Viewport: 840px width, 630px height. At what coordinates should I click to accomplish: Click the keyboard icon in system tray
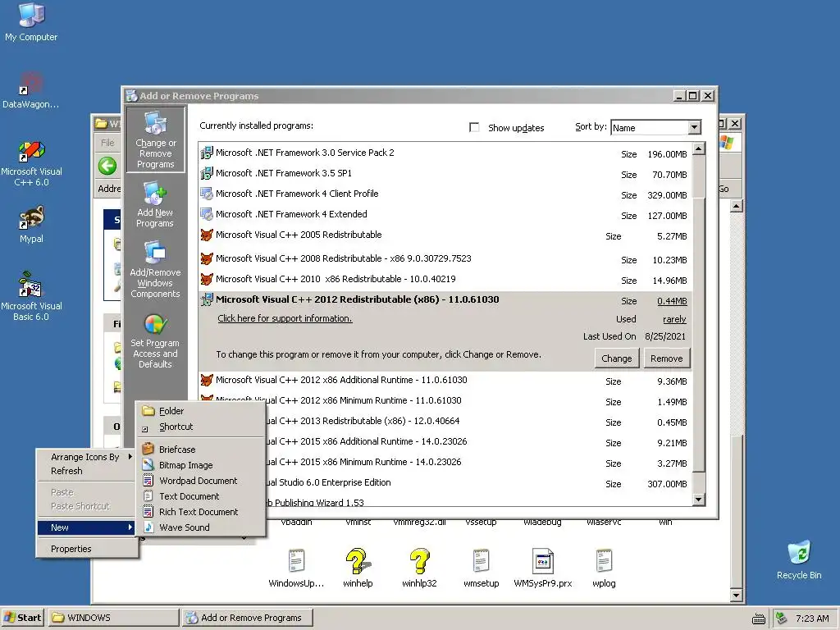(x=759, y=619)
